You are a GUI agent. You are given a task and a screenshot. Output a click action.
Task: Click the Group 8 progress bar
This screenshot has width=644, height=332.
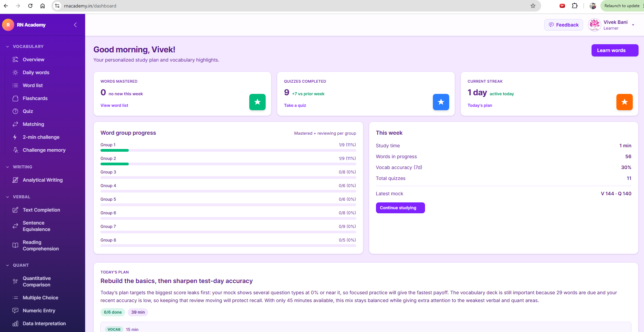tap(228, 246)
